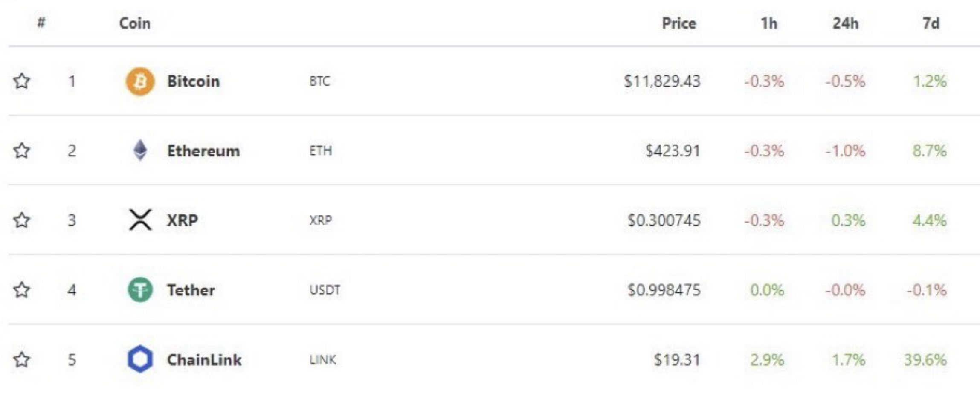Click the XRP logo icon
This screenshot has width=980, height=402.
(x=140, y=220)
